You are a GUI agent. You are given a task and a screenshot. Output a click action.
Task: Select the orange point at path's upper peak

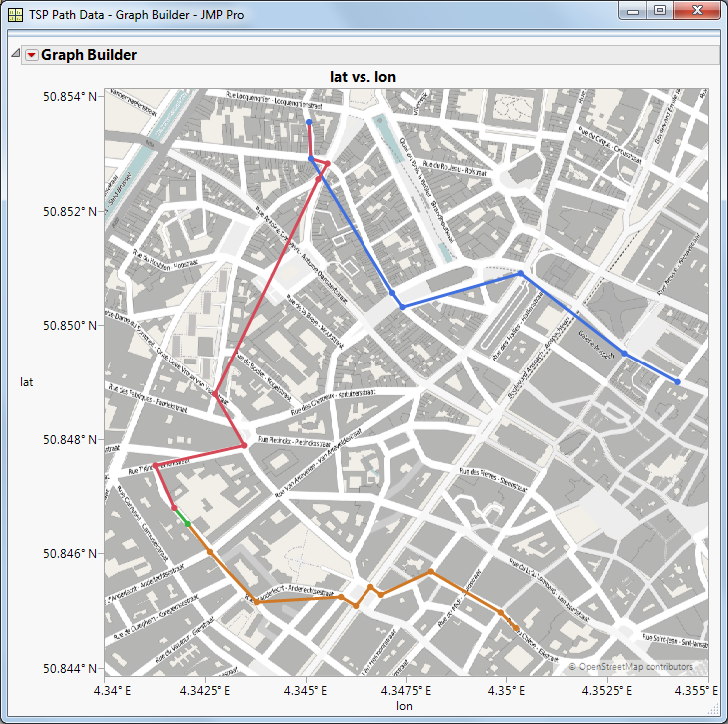(x=431, y=571)
